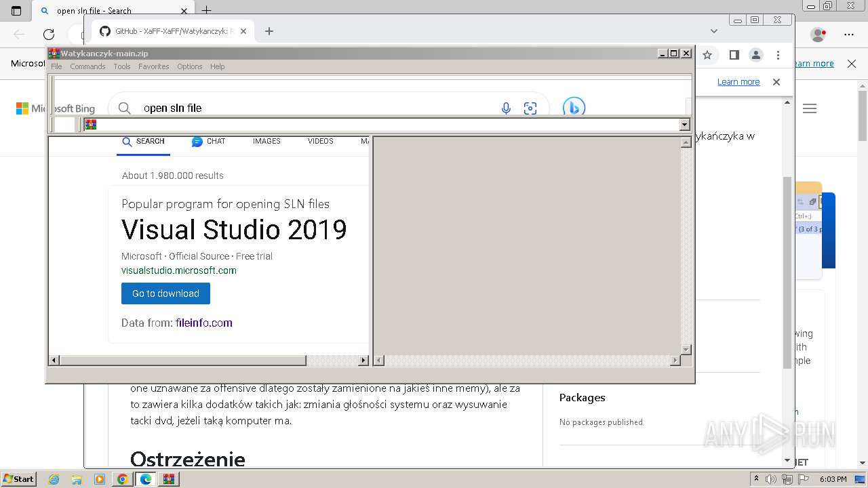
Task: Open a new tab in Chrome
Action: click(269, 31)
